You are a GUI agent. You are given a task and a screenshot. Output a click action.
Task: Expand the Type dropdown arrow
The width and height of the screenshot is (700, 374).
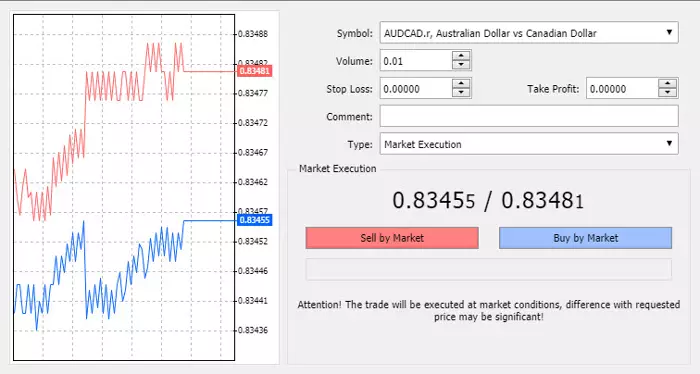pos(669,143)
